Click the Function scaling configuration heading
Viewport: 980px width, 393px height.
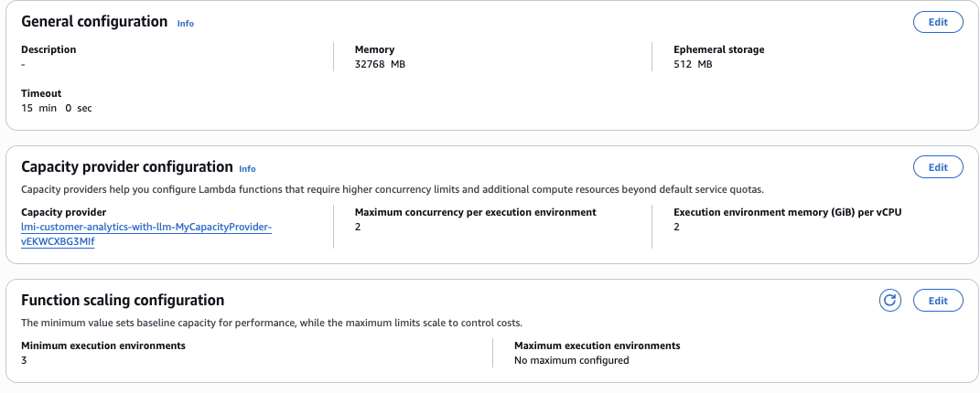pos(123,300)
